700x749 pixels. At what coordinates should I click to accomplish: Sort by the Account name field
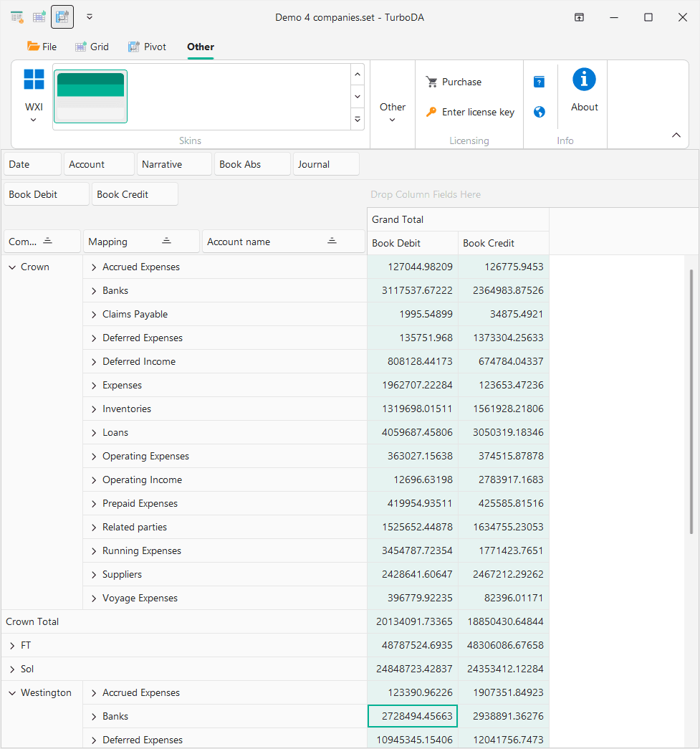tap(284, 242)
